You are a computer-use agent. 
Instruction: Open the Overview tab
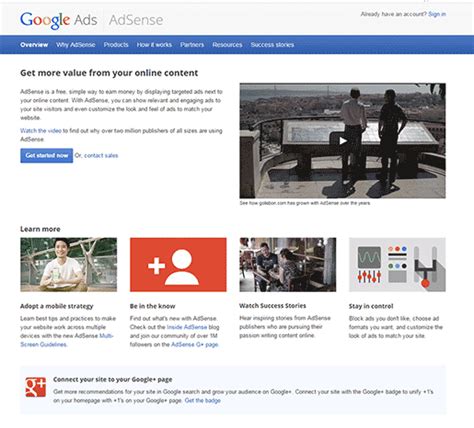click(x=34, y=45)
